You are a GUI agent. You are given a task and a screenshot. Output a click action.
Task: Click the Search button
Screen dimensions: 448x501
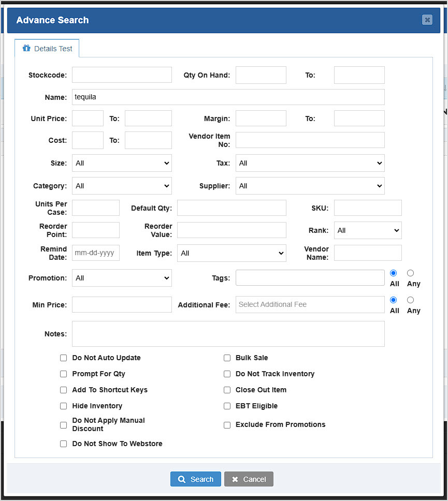(196, 479)
